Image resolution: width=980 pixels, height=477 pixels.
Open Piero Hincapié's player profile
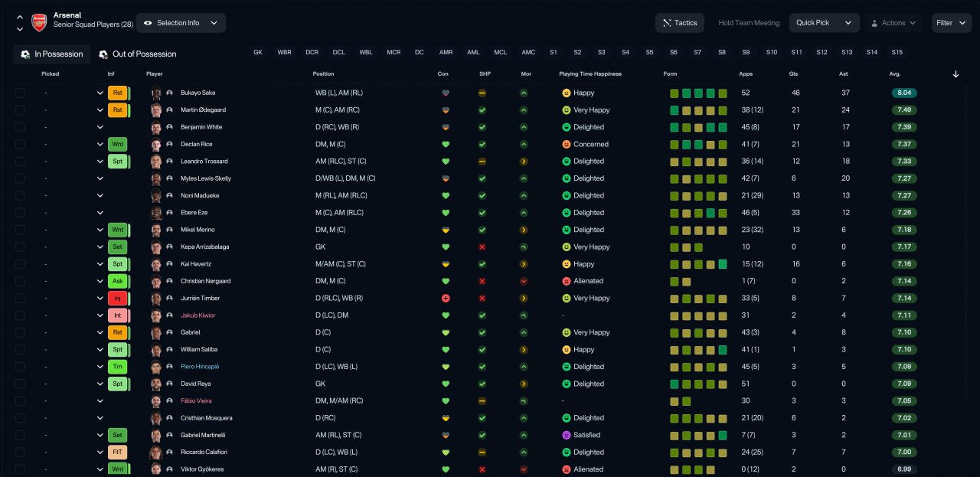(200, 367)
